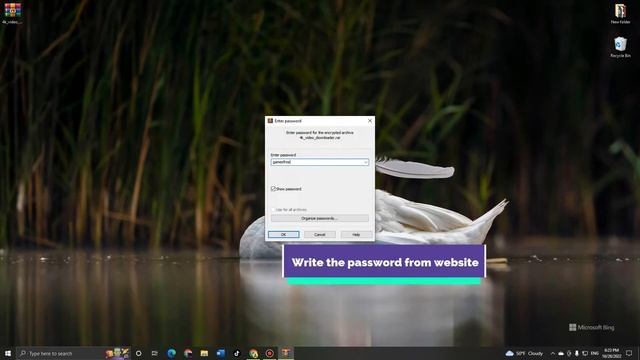
Task: Open the taskbar clock and date
Action: coord(611,353)
